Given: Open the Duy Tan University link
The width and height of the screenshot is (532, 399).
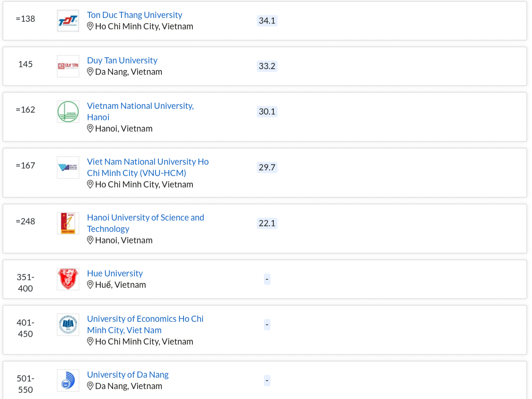Looking at the screenshot, I should pos(122,61).
